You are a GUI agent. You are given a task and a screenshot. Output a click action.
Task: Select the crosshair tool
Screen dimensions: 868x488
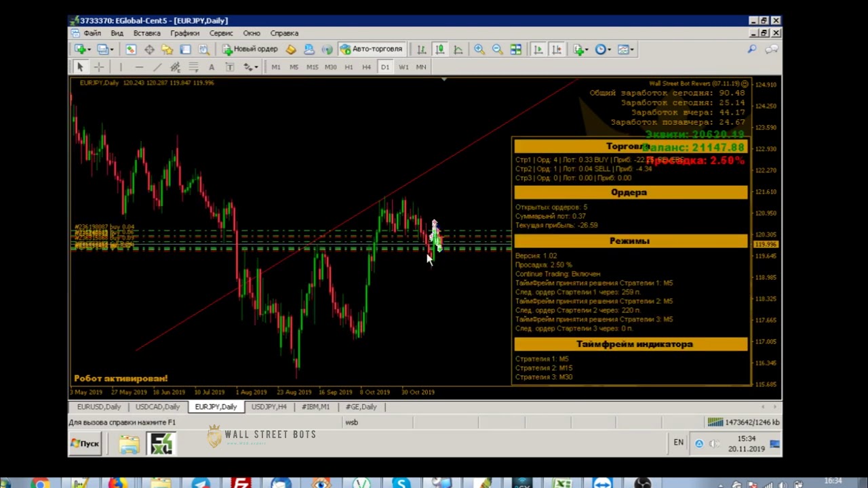click(98, 67)
